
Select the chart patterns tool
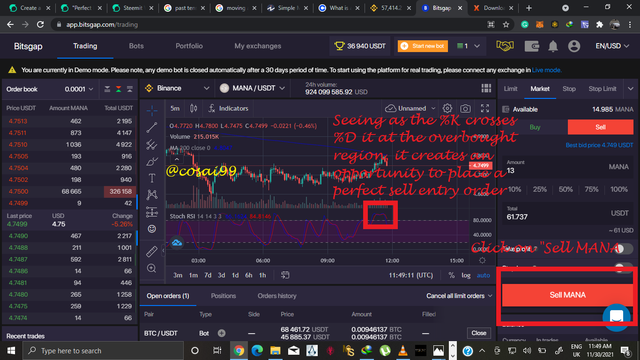[152, 195]
